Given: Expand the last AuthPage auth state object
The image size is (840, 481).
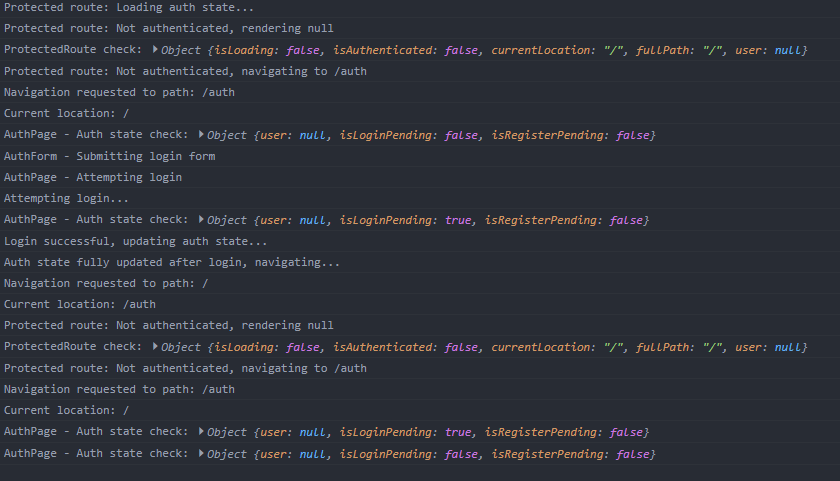Looking at the screenshot, I should pyautogui.click(x=201, y=454).
